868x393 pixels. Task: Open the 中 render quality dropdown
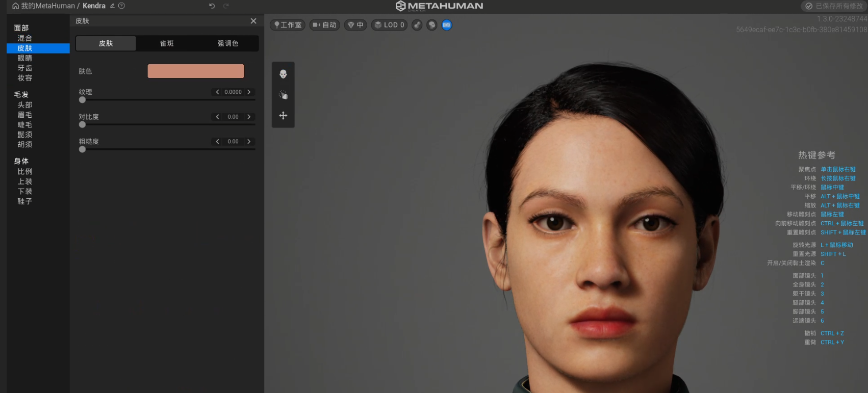tap(355, 25)
